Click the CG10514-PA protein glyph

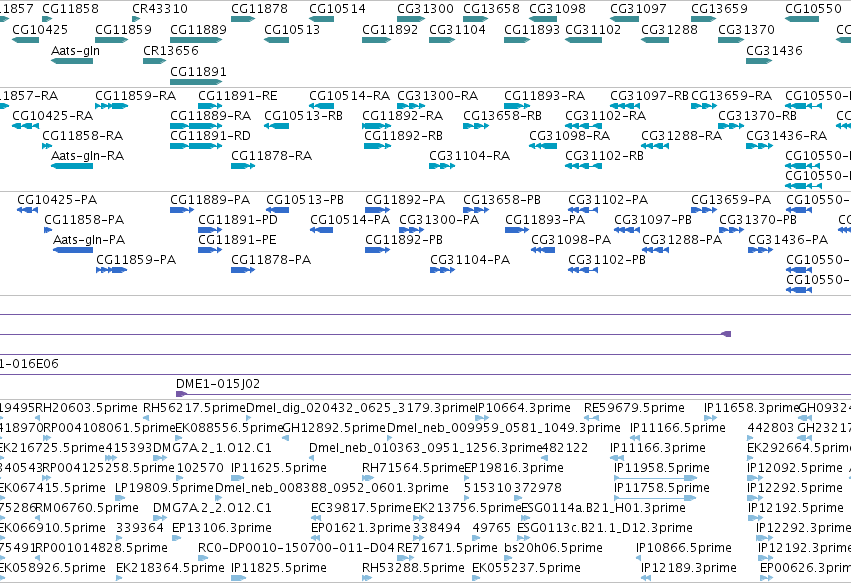point(321,230)
